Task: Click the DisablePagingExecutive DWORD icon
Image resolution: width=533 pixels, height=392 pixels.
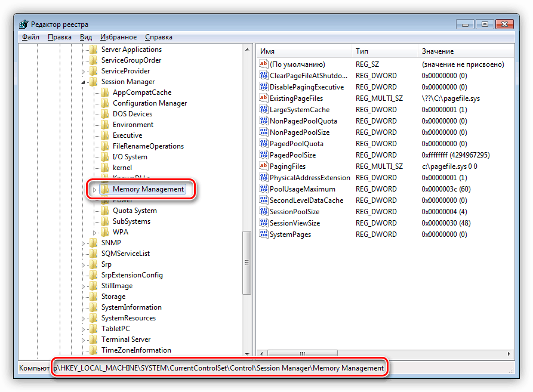Action: click(263, 87)
